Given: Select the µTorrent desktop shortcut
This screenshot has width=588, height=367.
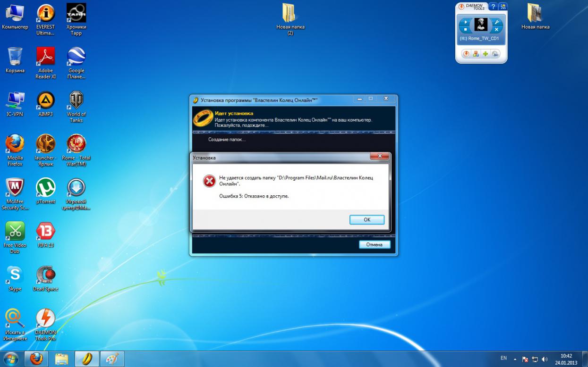Looking at the screenshot, I should tap(45, 191).
